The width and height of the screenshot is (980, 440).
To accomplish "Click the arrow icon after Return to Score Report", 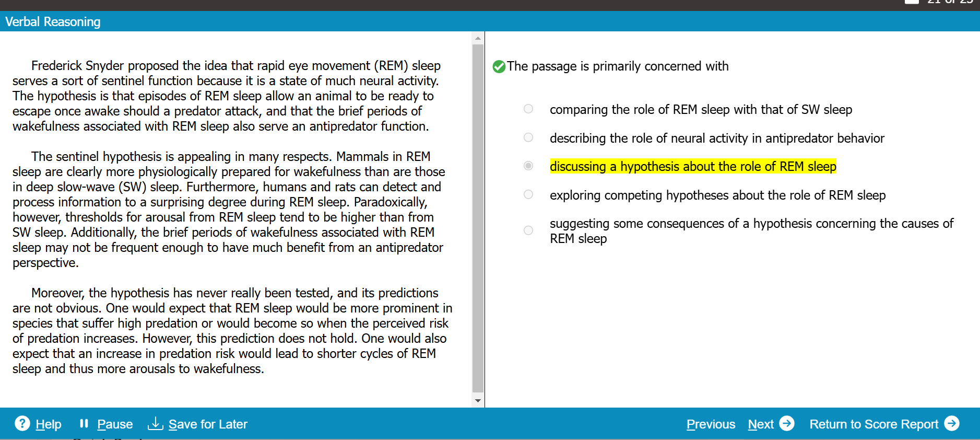I will [952, 423].
